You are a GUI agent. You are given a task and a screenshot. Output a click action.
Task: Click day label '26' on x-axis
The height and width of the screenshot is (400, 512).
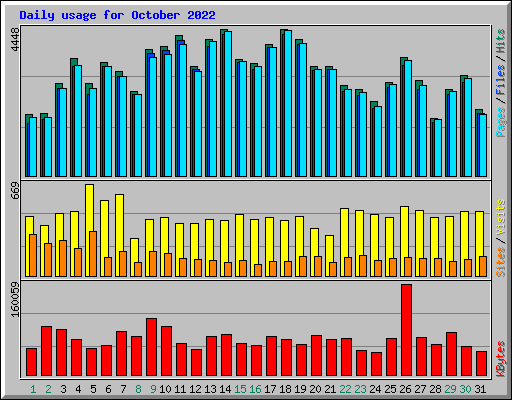click(x=405, y=389)
